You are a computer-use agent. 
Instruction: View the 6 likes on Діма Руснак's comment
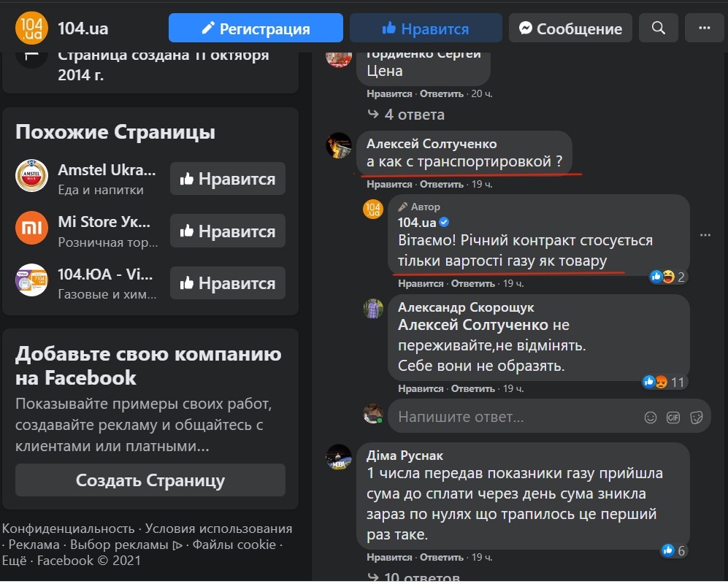tap(673, 550)
